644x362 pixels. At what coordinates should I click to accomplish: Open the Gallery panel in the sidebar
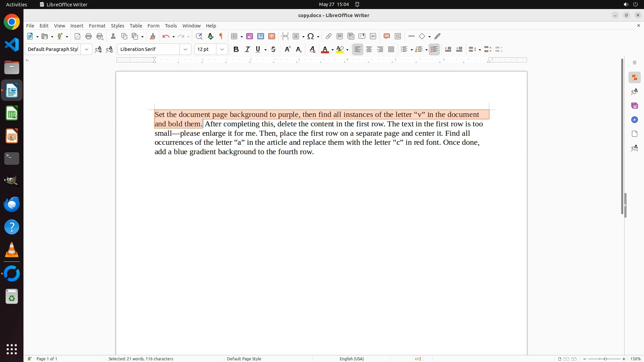click(x=634, y=106)
